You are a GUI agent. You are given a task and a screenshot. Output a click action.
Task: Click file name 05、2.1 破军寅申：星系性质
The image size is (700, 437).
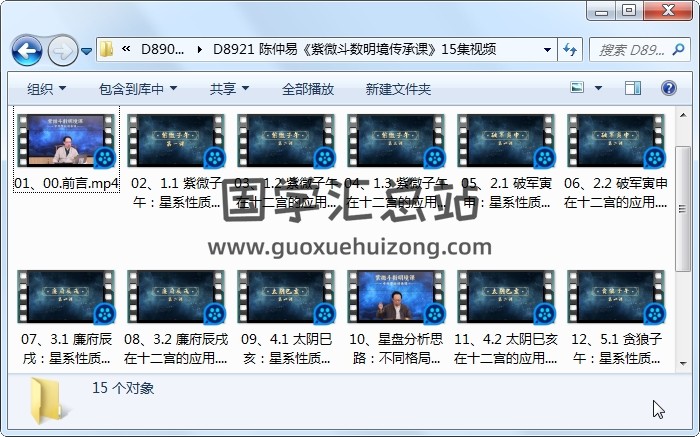click(x=506, y=193)
